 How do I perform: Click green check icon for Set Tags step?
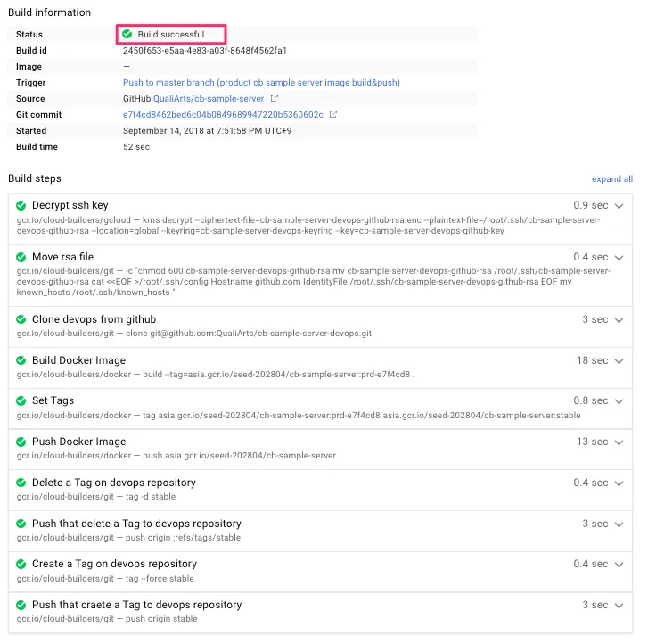click(21, 401)
